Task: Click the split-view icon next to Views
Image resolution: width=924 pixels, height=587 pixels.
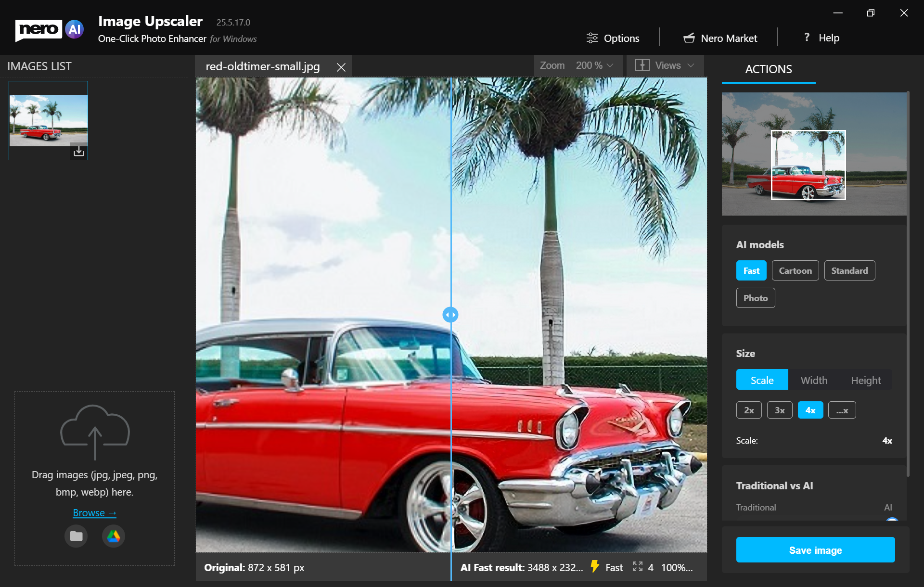Action: coord(642,65)
